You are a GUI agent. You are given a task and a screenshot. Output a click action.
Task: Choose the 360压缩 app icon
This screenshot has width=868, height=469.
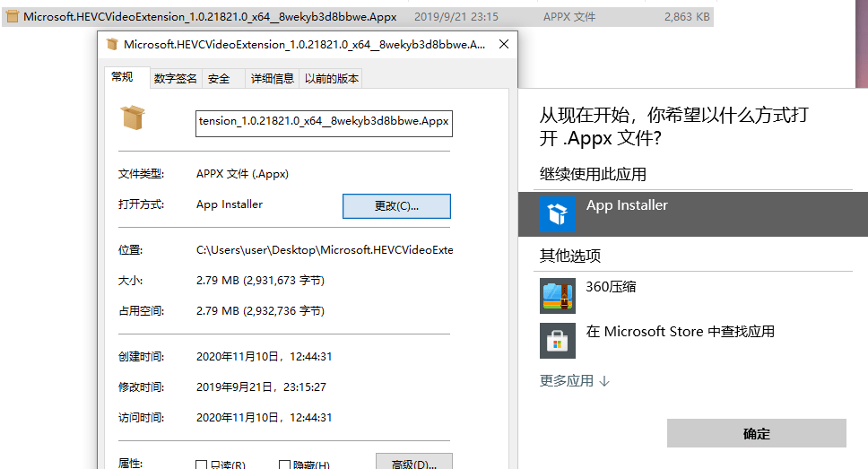coord(558,296)
